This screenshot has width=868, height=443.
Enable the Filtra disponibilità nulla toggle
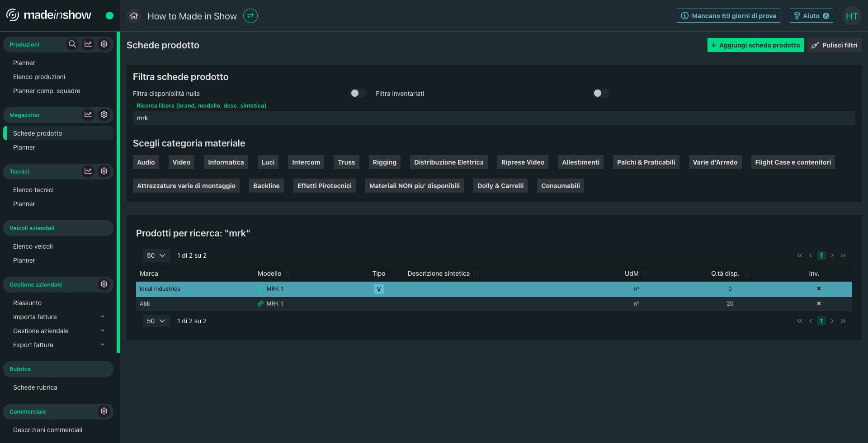coord(358,93)
